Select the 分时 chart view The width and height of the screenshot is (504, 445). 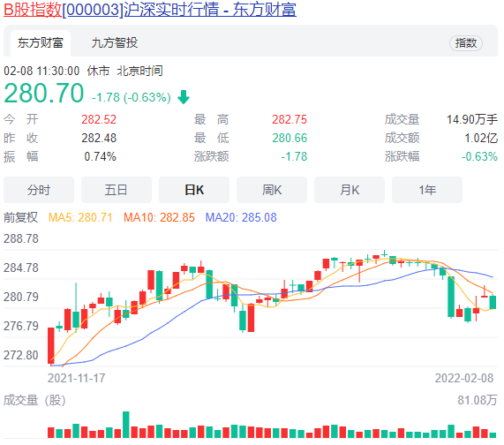[x=39, y=190]
